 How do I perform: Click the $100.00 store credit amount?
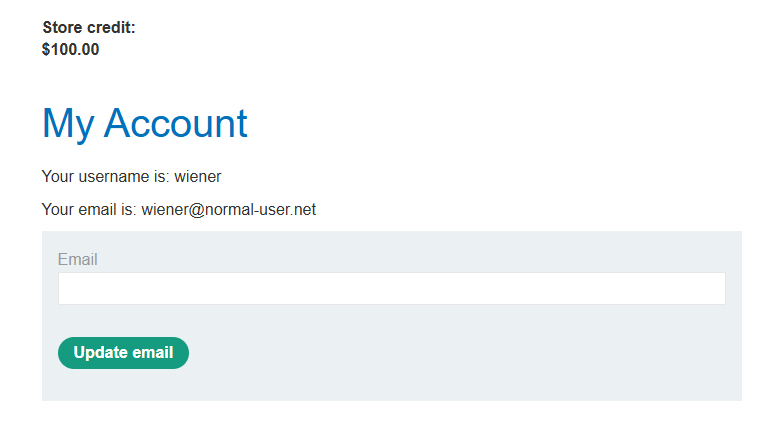coord(71,49)
